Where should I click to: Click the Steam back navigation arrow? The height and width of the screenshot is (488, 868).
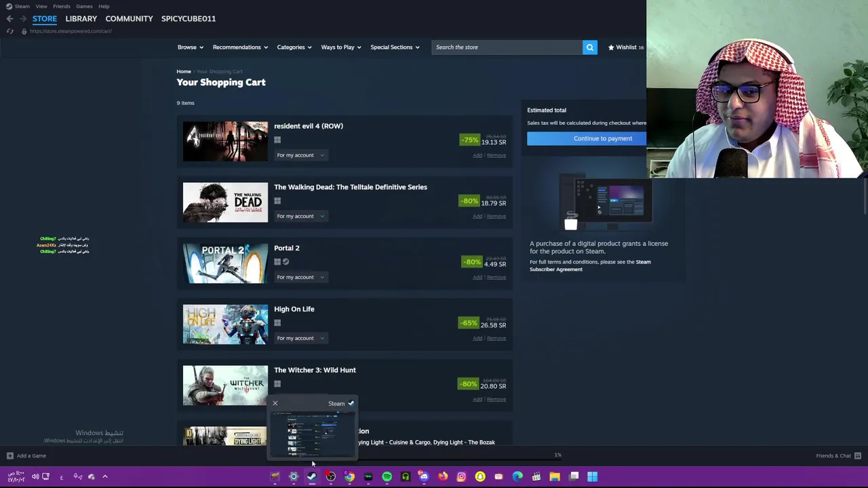click(9, 19)
